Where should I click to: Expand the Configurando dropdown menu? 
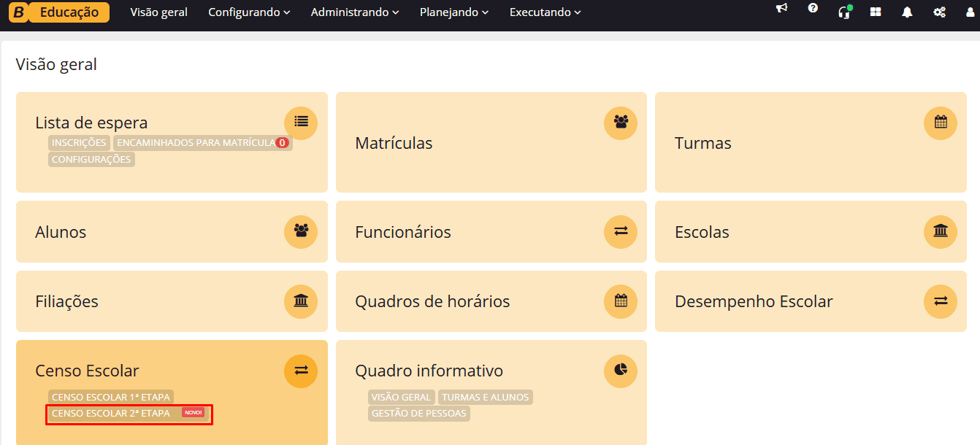[248, 12]
